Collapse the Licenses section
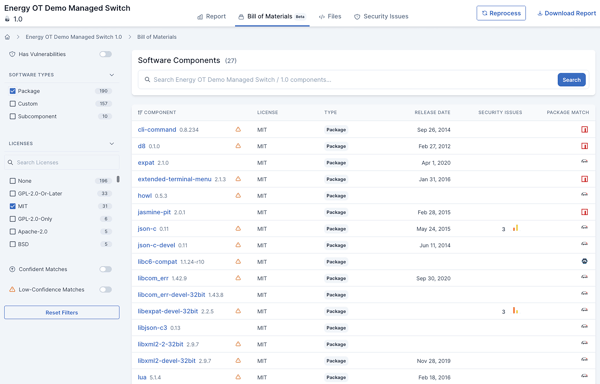Image resolution: width=600 pixels, height=384 pixels. pos(112,144)
